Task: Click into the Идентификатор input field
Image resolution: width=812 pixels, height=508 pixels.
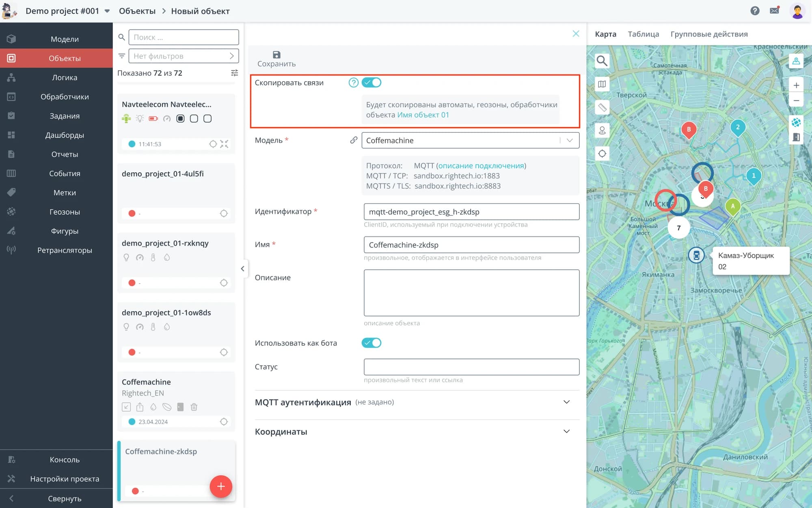Action: [471, 212]
